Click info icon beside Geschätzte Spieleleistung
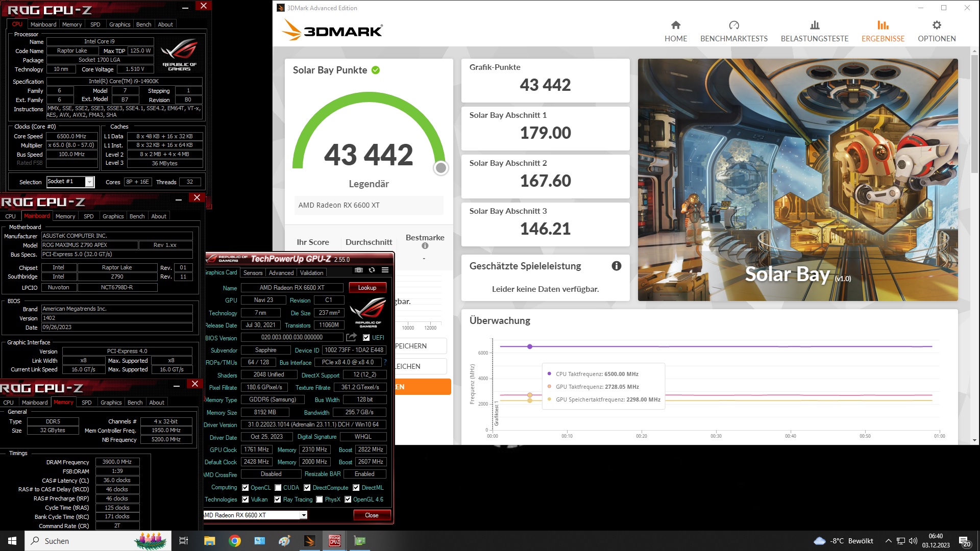Image resolution: width=980 pixels, height=551 pixels. [617, 266]
